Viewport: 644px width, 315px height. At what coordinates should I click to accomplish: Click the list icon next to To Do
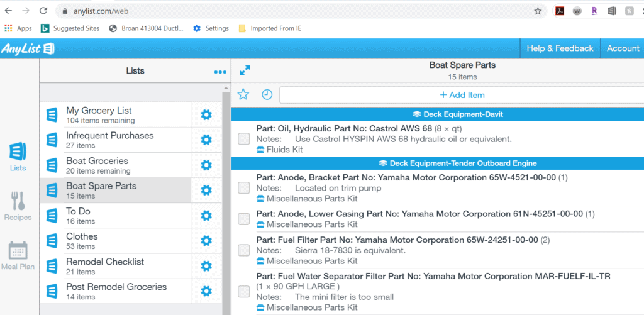(52, 216)
